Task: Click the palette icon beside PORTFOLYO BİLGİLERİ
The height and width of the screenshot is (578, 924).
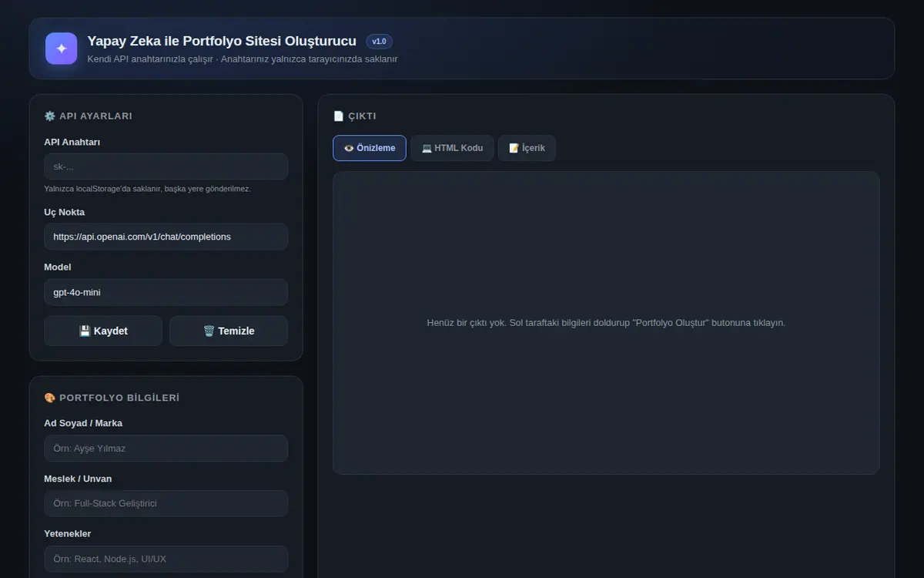Action: click(50, 398)
